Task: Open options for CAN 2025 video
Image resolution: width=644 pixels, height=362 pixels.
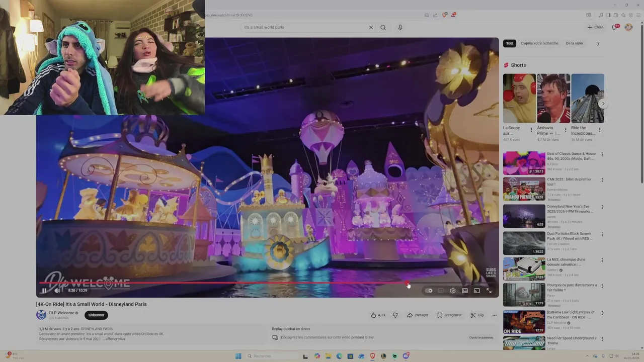Action: click(x=602, y=180)
